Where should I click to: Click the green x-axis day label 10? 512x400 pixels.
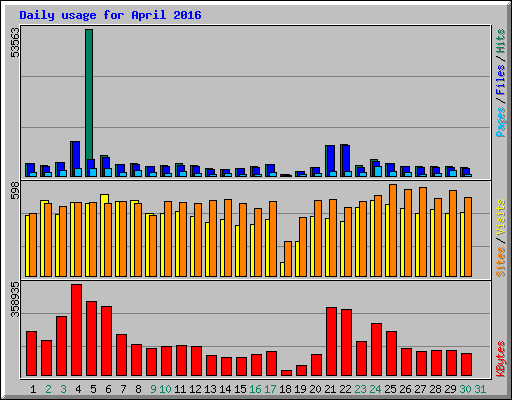165,389
